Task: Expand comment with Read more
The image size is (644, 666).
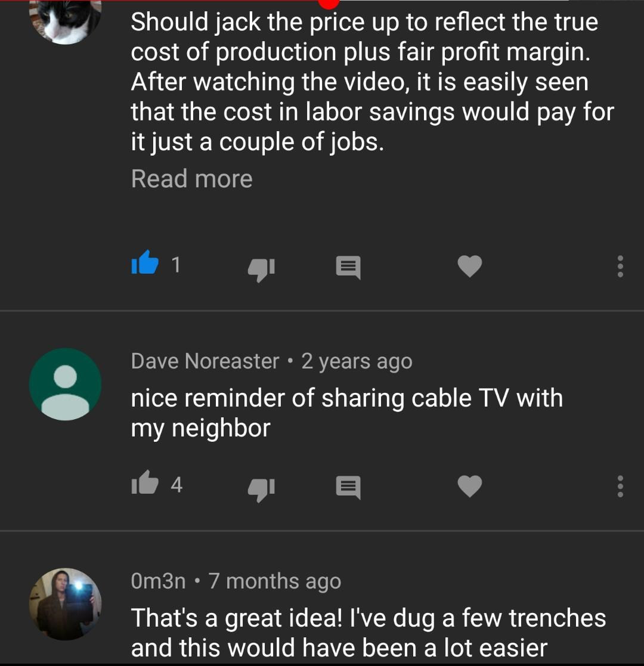Action: [x=191, y=179]
